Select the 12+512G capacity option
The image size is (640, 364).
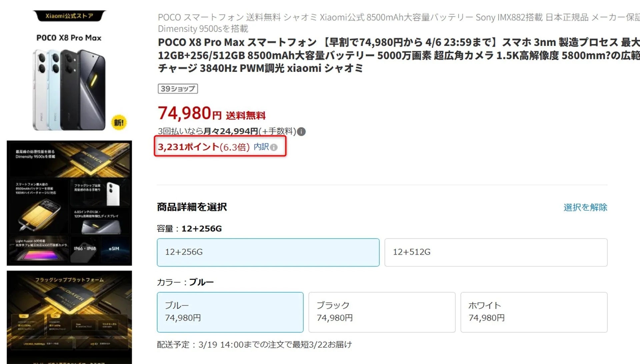tap(496, 252)
